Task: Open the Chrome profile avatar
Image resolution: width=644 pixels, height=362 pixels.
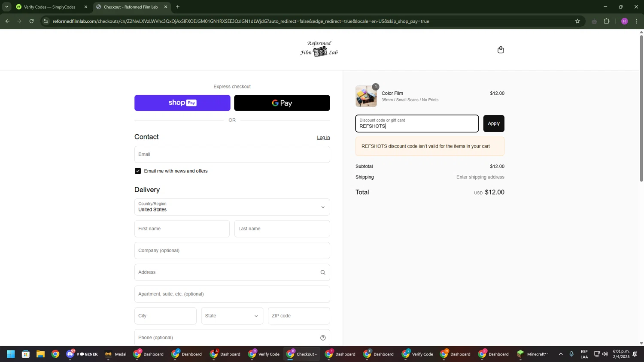Action: [x=624, y=21]
